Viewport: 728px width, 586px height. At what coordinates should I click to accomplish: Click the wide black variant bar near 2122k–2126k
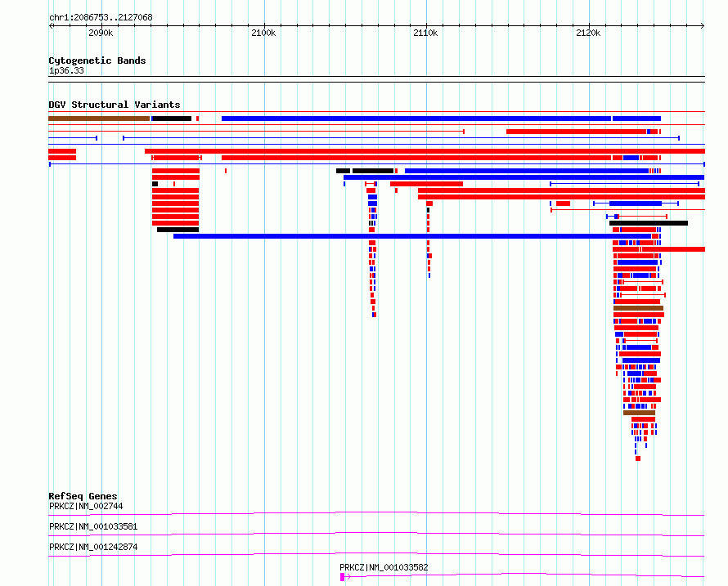click(x=649, y=223)
